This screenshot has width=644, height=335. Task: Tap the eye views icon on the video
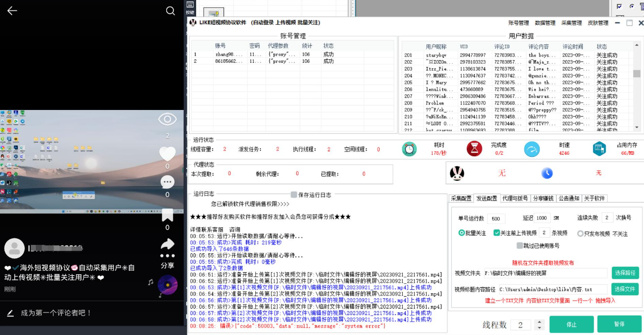point(167,119)
